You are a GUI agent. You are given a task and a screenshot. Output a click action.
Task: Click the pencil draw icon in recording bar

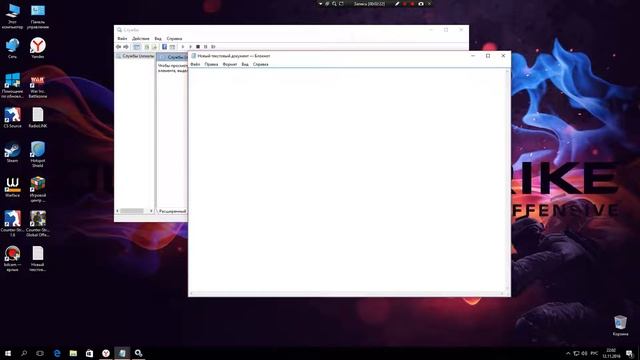(397, 4)
